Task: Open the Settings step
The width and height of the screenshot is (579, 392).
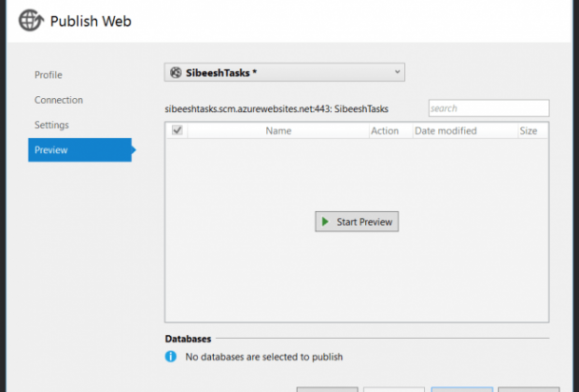Action: (51, 125)
